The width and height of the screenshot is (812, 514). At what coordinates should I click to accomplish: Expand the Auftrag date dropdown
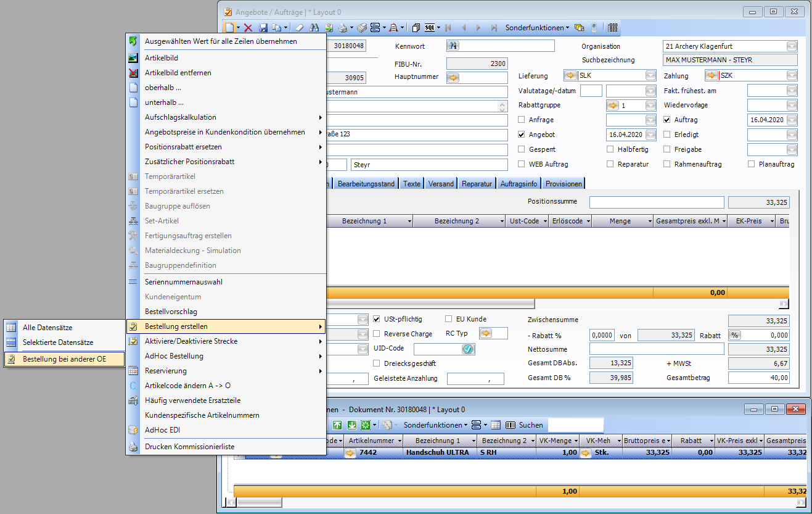(792, 120)
